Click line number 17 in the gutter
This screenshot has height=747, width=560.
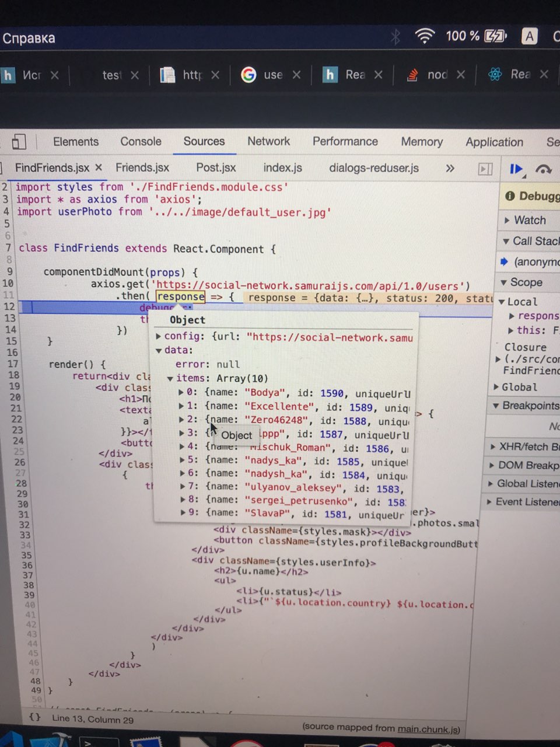coord(13,364)
